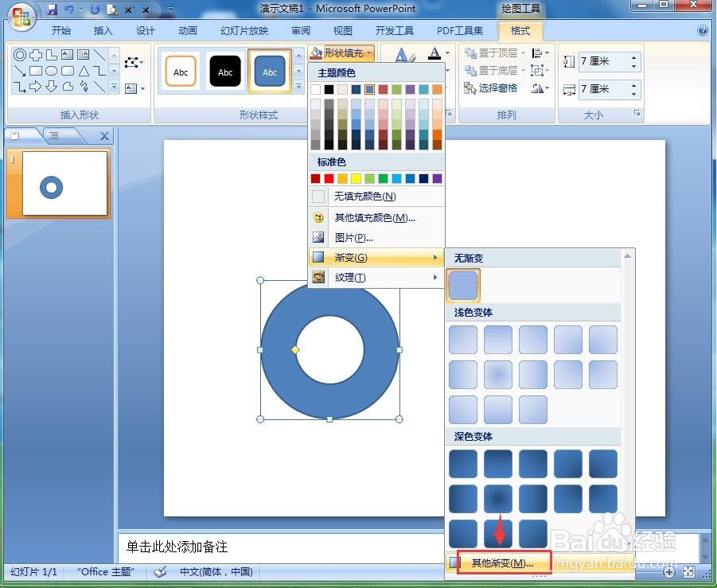Pick yellow standard color swatch
The width and height of the screenshot is (717, 588).
click(x=357, y=178)
